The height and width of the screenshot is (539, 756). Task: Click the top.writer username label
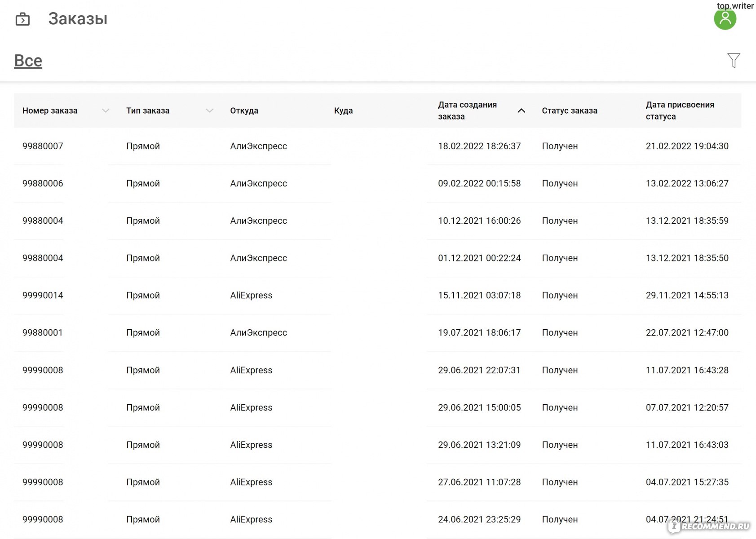click(x=735, y=5)
